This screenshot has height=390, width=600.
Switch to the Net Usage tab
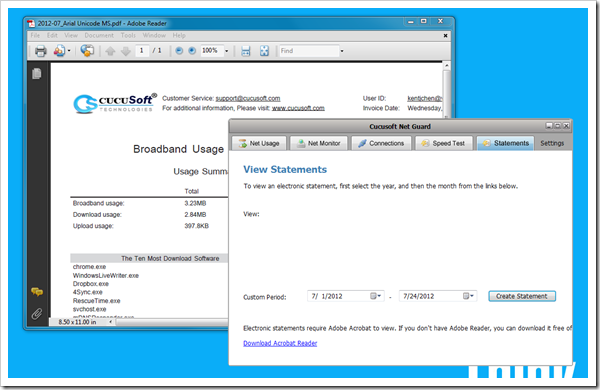[259, 144]
